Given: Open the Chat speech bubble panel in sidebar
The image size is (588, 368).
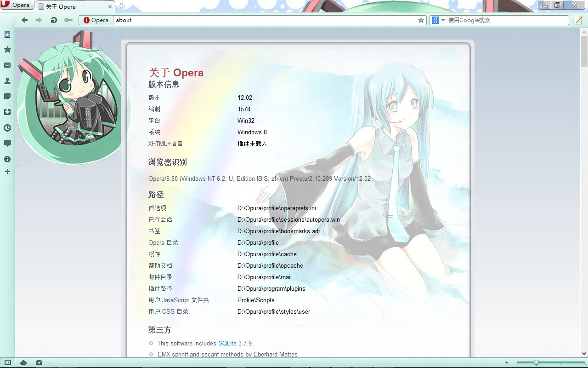Looking at the screenshot, I should click(7, 144).
